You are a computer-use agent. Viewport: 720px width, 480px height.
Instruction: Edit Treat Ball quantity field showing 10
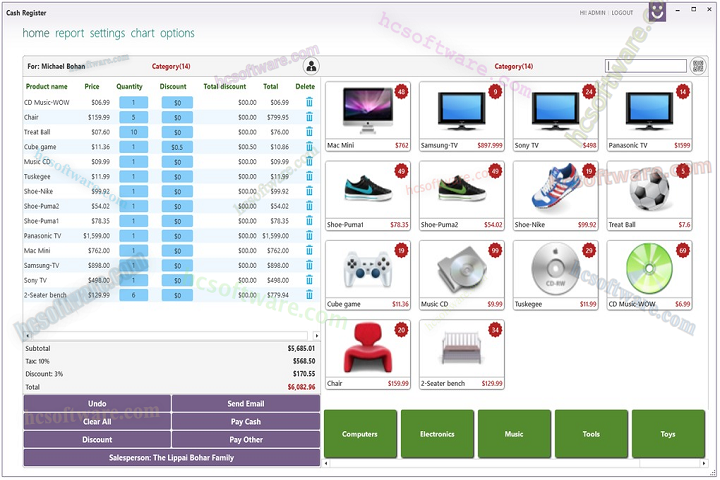click(x=134, y=132)
